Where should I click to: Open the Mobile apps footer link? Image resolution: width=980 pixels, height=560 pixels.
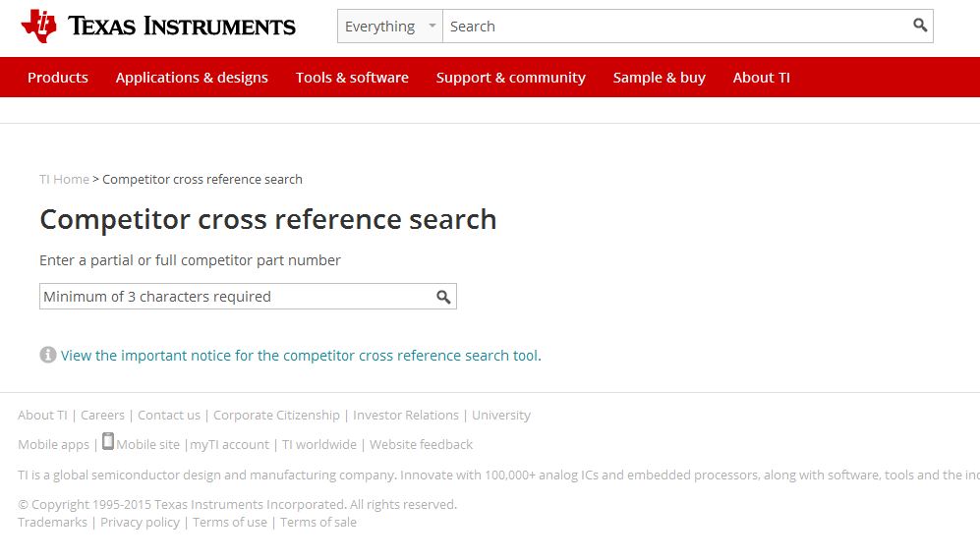[53, 444]
